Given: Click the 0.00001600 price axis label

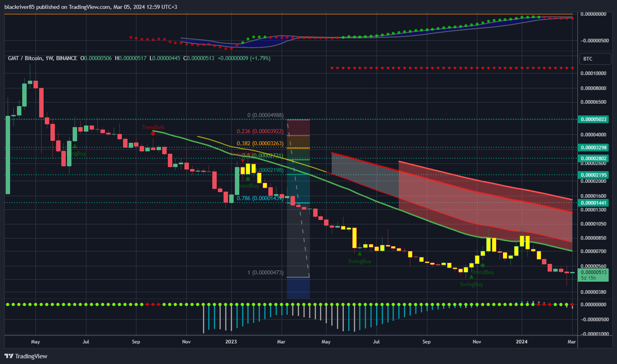Looking at the screenshot, I should coord(593,196).
